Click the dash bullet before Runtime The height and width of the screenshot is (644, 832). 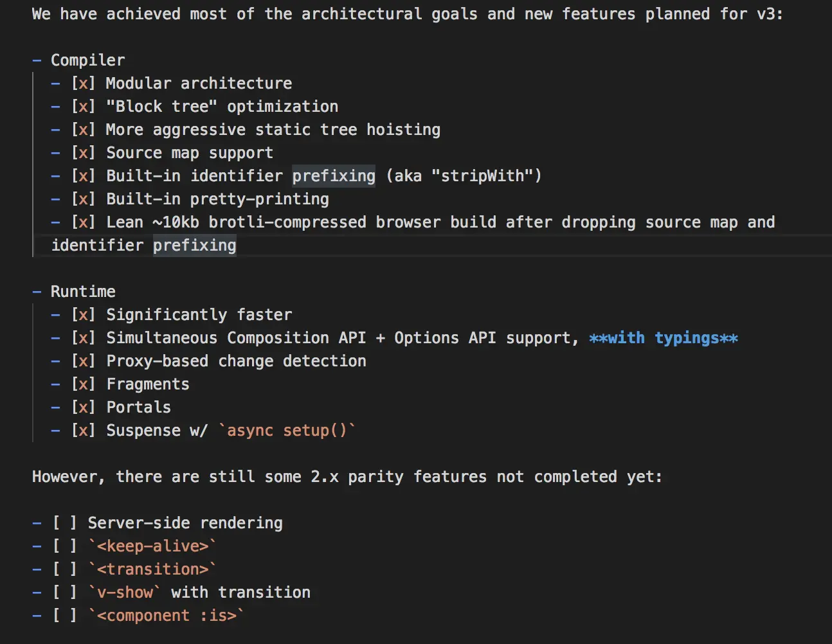[37, 292]
